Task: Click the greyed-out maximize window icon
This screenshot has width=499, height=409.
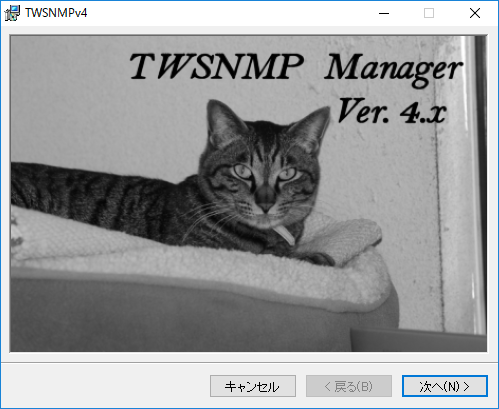Action: click(429, 13)
